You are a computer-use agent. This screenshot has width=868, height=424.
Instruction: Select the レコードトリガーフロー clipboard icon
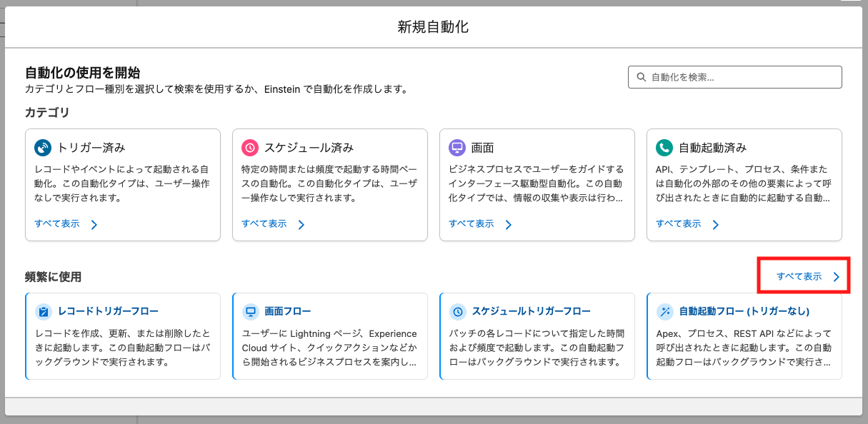pyautogui.click(x=44, y=311)
